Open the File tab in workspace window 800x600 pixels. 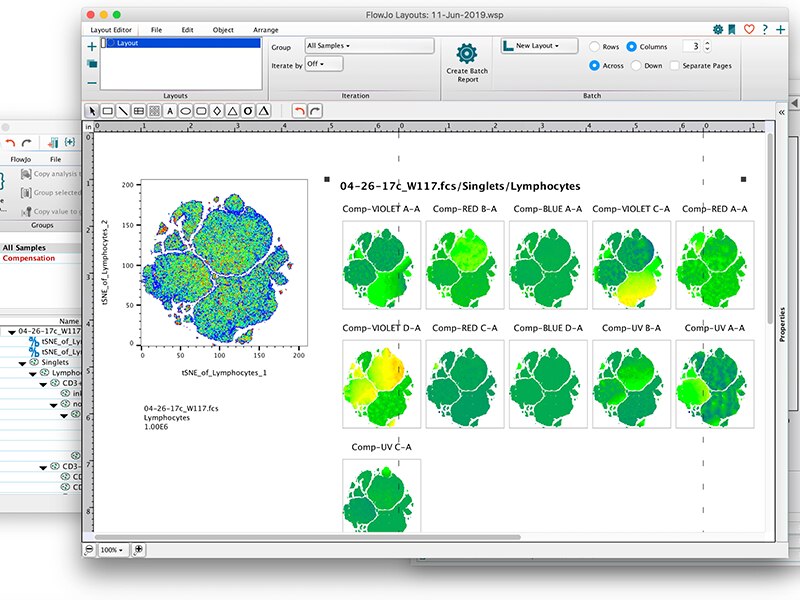(x=56, y=159)
